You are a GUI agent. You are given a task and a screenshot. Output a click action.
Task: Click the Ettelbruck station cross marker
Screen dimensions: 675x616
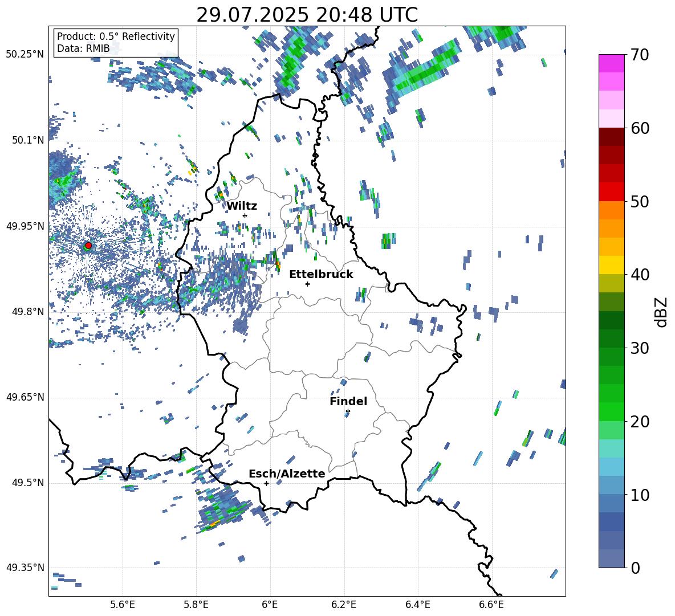tap(307, 284)
